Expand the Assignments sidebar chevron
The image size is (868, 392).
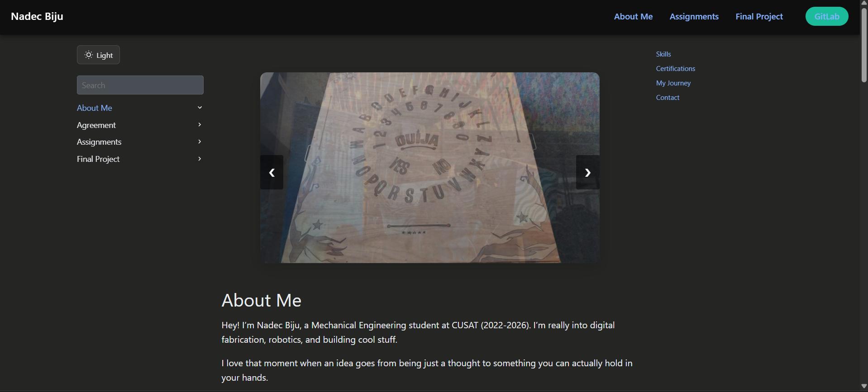(x=200, y=142)
